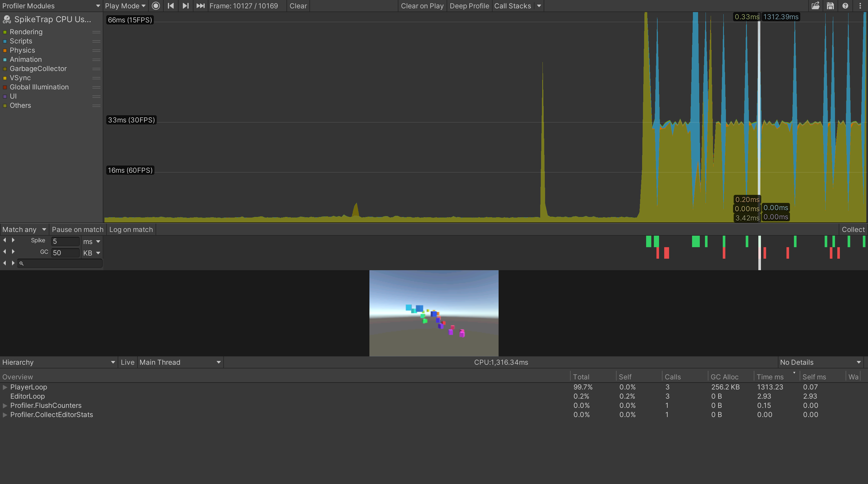
Task: Click the record profiling button
Action: (x=156, y=6)
